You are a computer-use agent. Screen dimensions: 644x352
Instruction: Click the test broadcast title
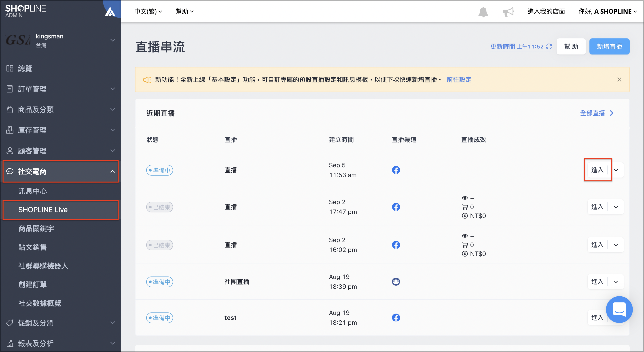pos(230,318)
